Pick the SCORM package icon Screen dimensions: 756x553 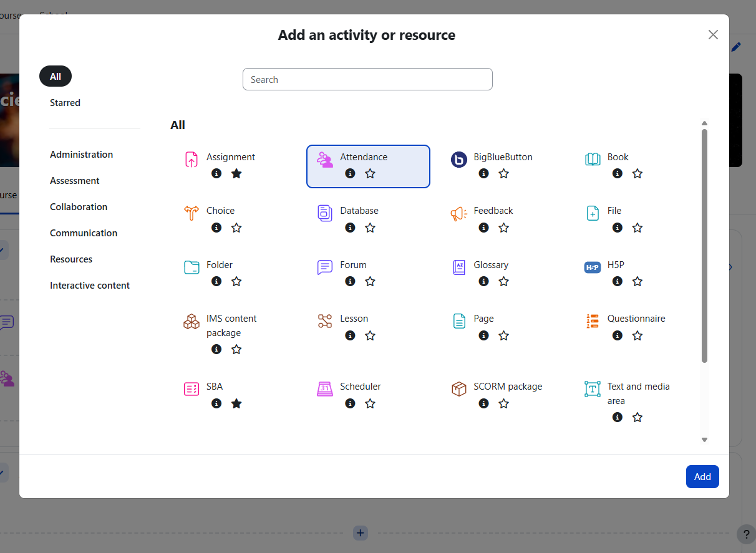(459, 389)
